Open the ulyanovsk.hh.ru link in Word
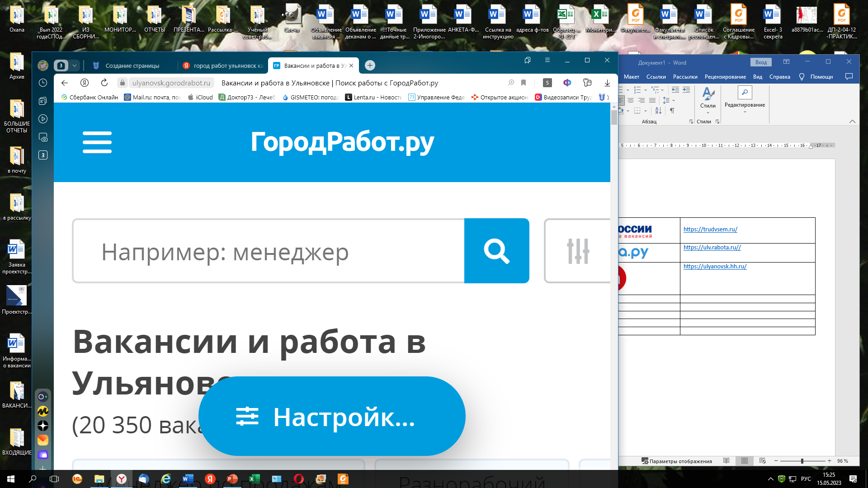The image size is (868, 488). [x=715, y=266]
